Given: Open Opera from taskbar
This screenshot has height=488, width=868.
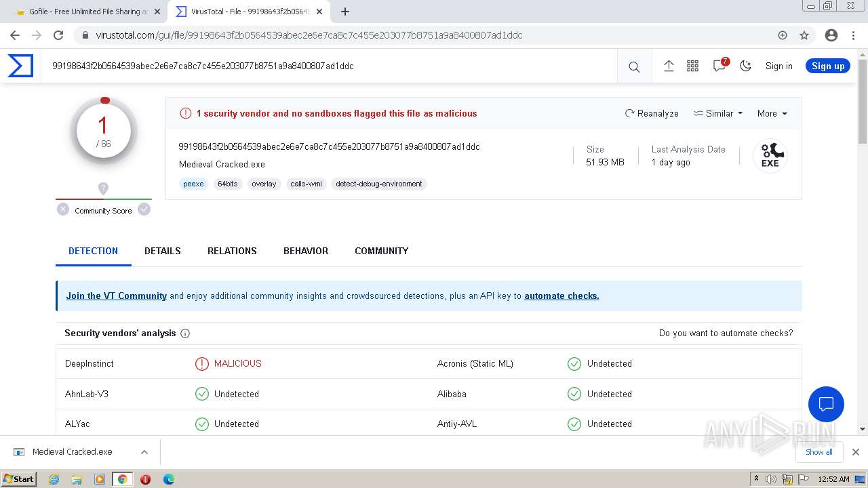Looking at the screenshot, I should (145, 479).
